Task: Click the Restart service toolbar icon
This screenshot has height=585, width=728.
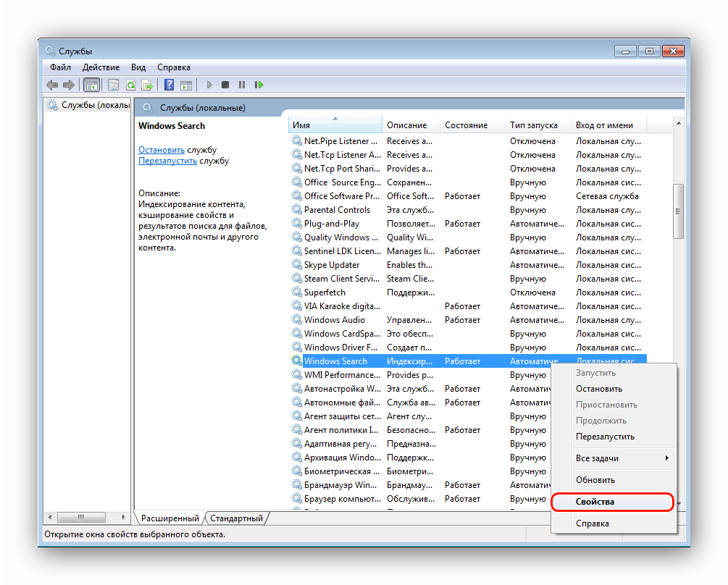Action: pos(259,85)
